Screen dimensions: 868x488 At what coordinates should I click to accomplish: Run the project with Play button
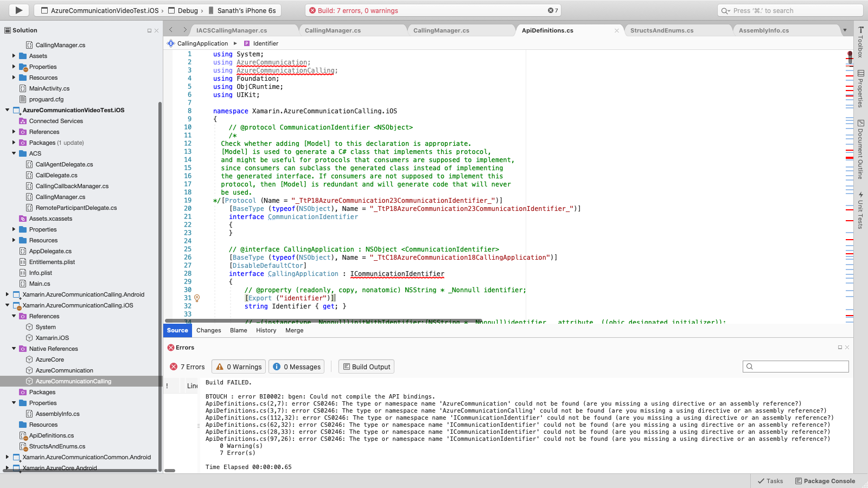pos(19,10)
